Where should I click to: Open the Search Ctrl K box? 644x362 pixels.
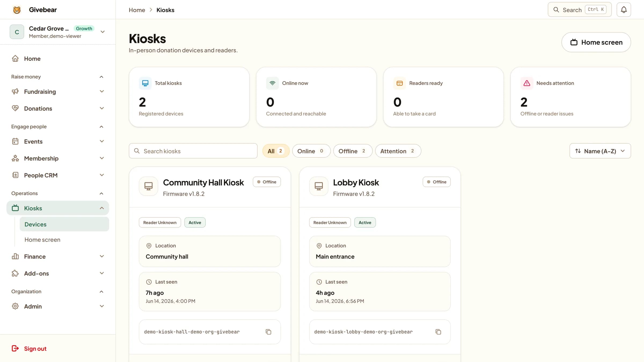click(580, 10)
